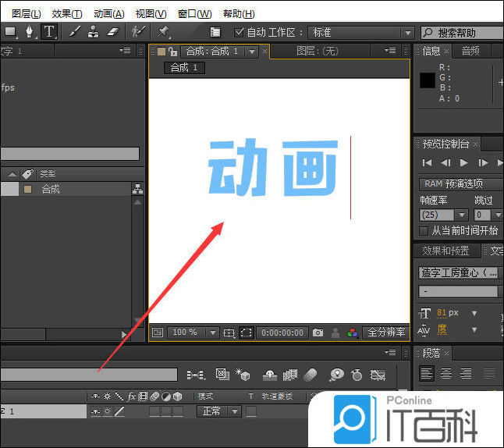Viewport: 504px width, 448px height.
Task: Check the 从当前时间开始 checkbox
Action: coord(424,231)
